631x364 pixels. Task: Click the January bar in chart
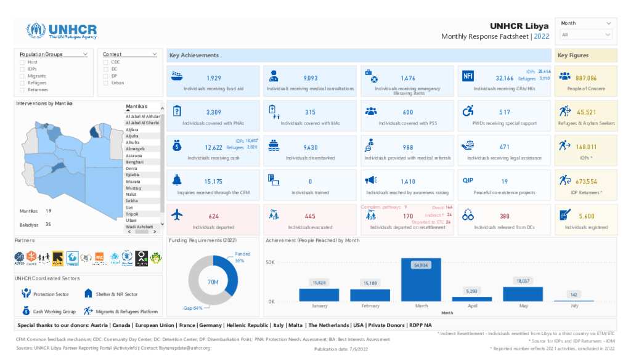pos(319,295)
